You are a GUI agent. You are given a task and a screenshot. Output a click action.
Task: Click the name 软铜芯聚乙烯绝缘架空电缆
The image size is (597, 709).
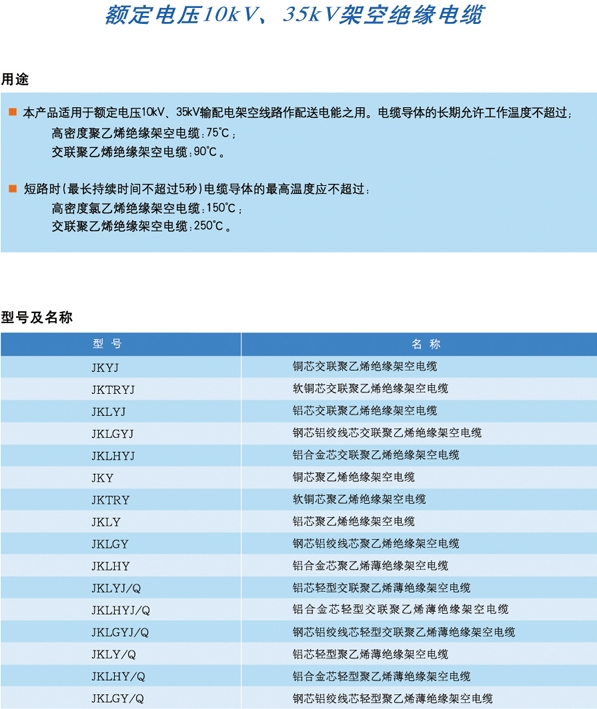359,499
